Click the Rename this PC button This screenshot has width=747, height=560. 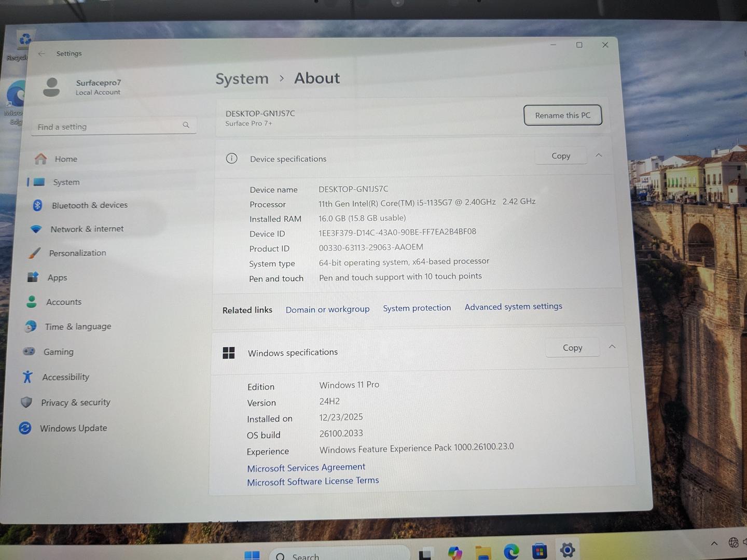tap(562, 115)
